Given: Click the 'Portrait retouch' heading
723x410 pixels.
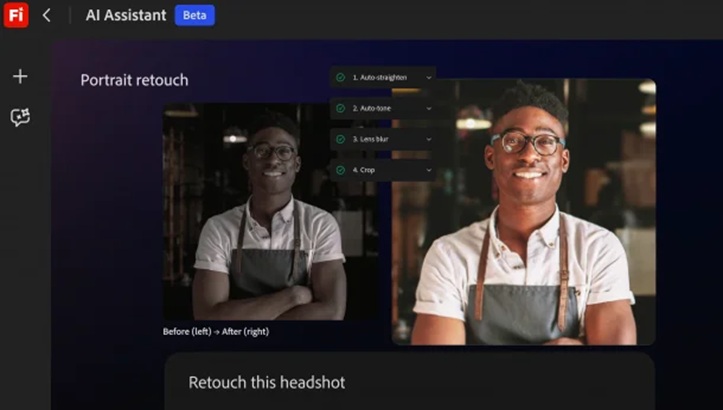Looking at the screenshot, I should coord(134,80).
